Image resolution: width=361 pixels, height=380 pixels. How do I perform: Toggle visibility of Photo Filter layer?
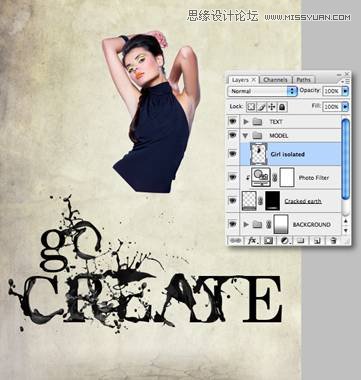232,177
